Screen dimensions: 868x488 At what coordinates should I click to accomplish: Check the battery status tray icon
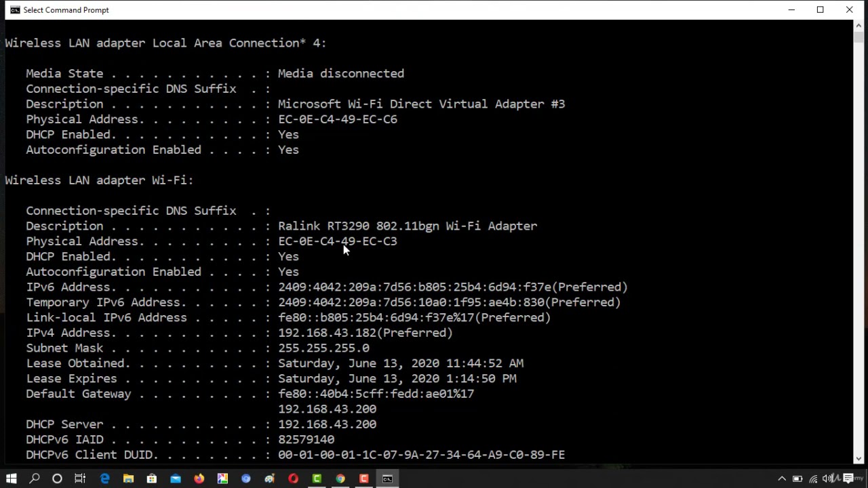797,479
